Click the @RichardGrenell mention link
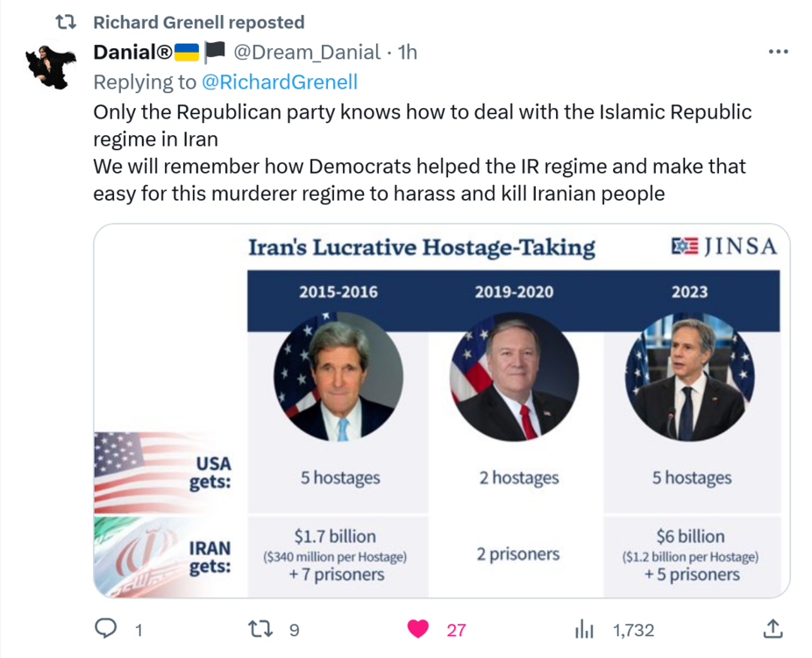The image size is (812, 658). click(x=279, y=82)
